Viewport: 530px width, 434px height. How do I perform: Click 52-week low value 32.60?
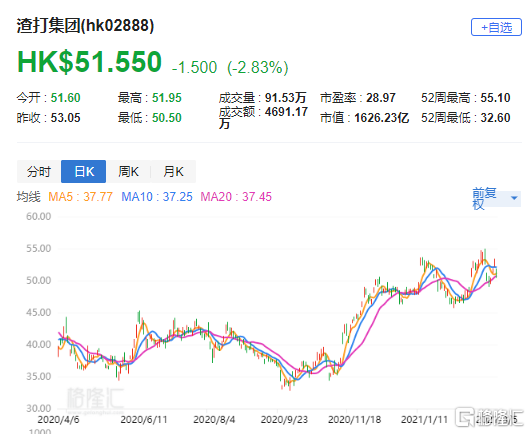point(495,118)
